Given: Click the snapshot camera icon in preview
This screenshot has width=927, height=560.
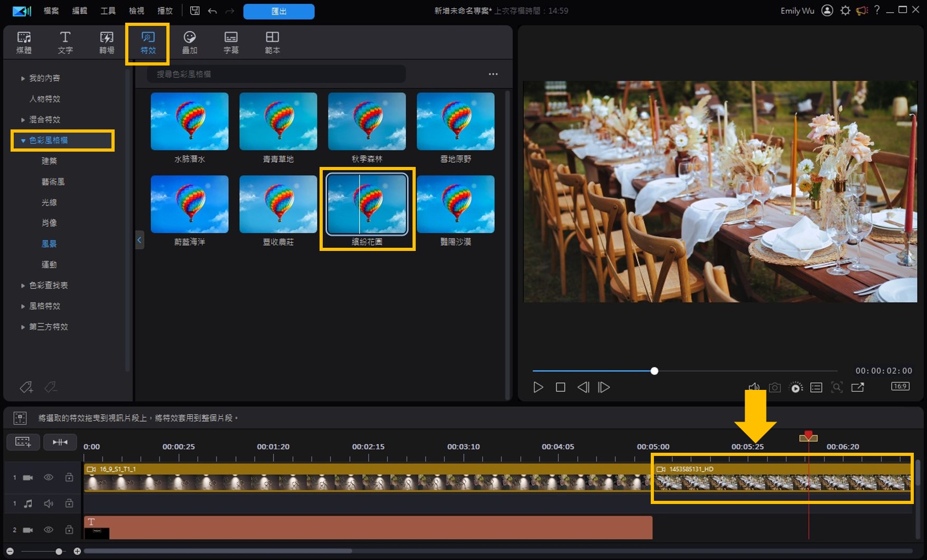Looking at the screenshot, I should click(x=774, y=388).
